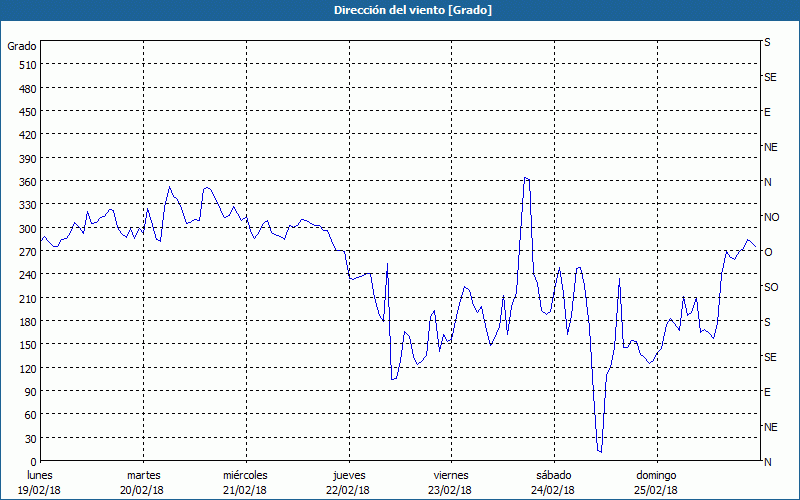The image size is (800, 500).
Task: Select the Grado unit label
Action: click(22, 46)
